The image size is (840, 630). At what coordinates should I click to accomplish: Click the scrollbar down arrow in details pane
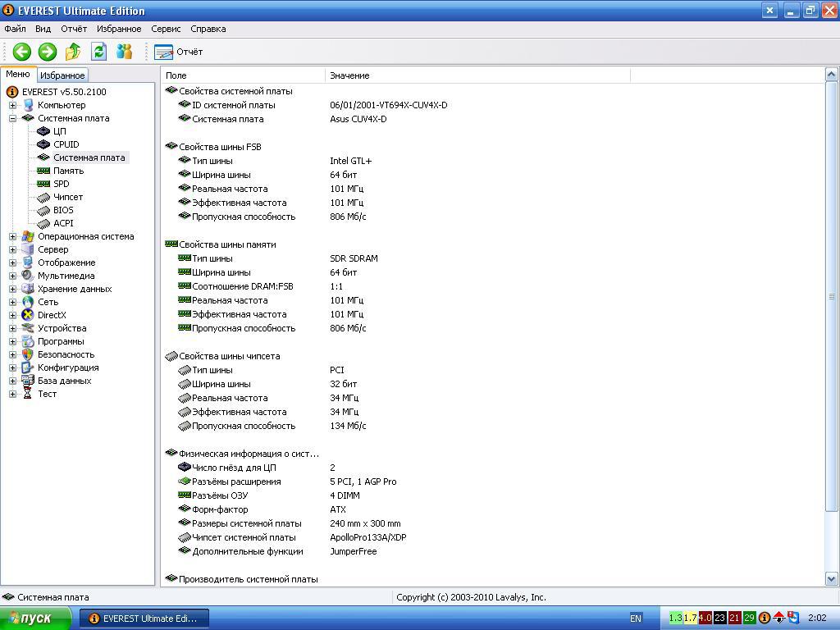[832, 579]
